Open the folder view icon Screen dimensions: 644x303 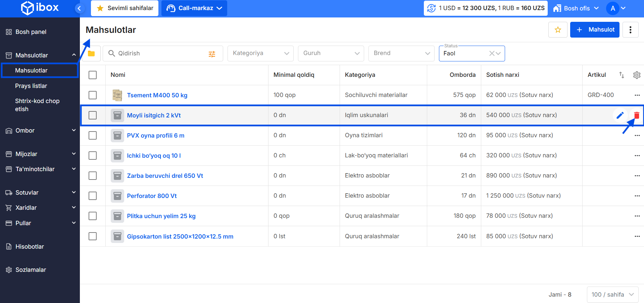point(91,54)
